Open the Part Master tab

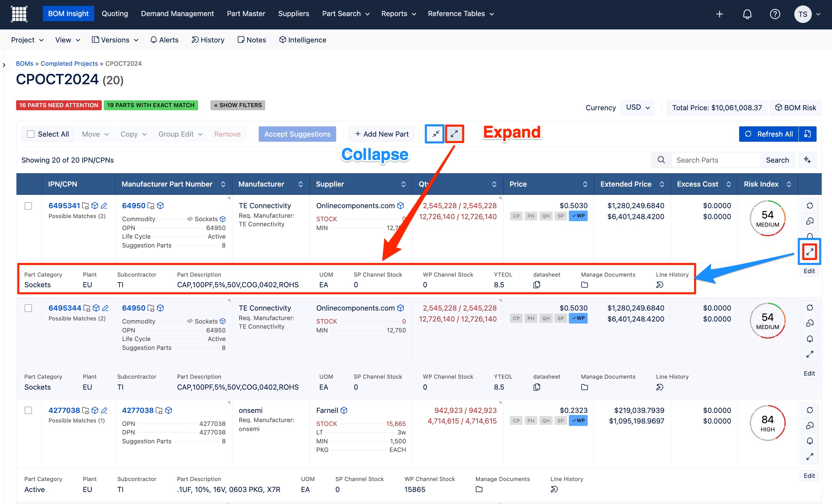[x=246, y=14]
